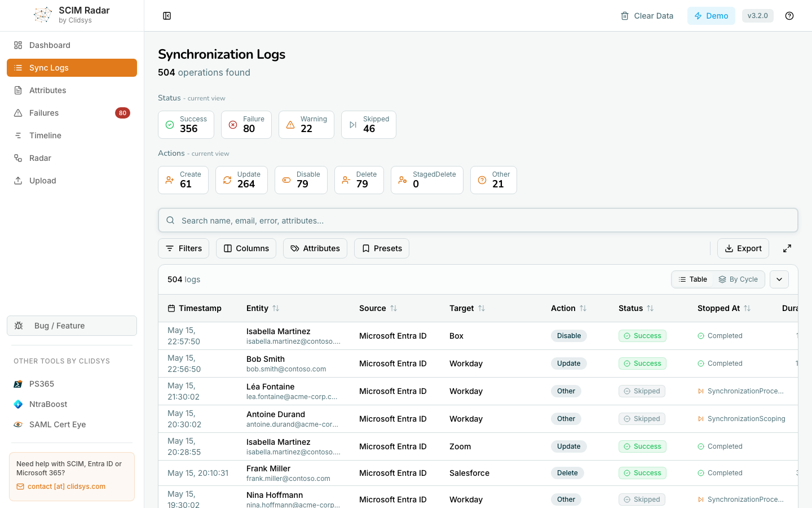Click contact [at] clidsys.com email link

pyautogui.click(x=66, y=487)
